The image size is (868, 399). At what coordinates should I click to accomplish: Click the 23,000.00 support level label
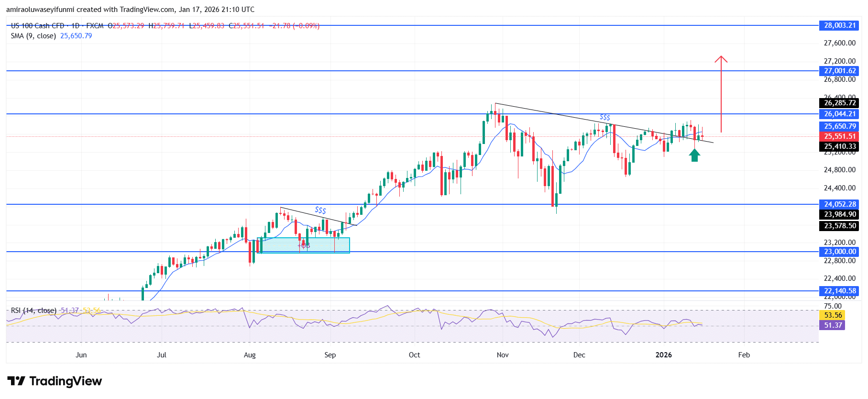click(x=839, y=252)
